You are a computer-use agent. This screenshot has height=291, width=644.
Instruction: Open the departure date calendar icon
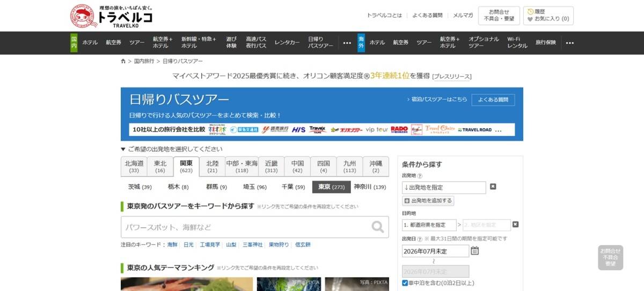click(474, 250)
